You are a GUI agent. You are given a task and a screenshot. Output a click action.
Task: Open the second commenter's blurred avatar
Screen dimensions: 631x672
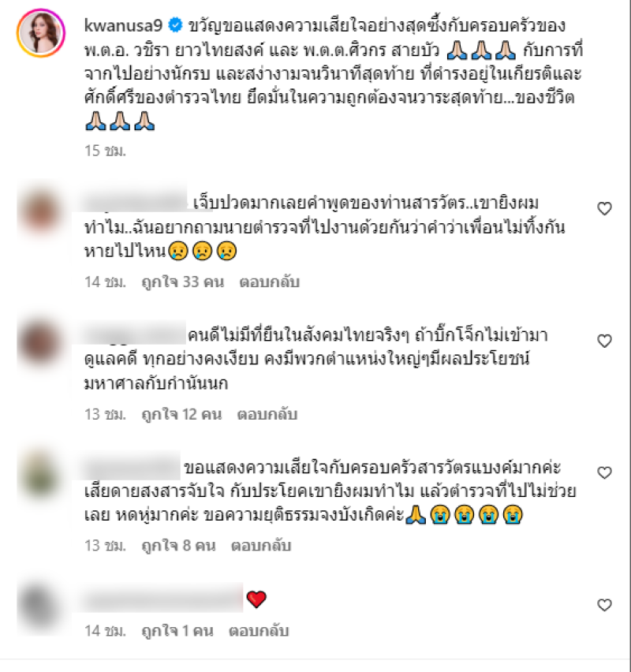[41, 344]
